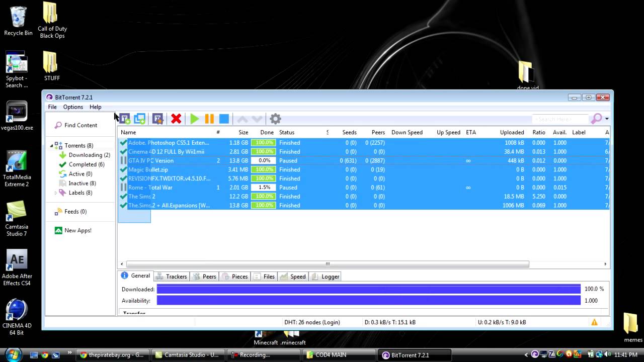
Task: Select the Magic Bullet.zip torrent
Action: click(x=364, y=170)
